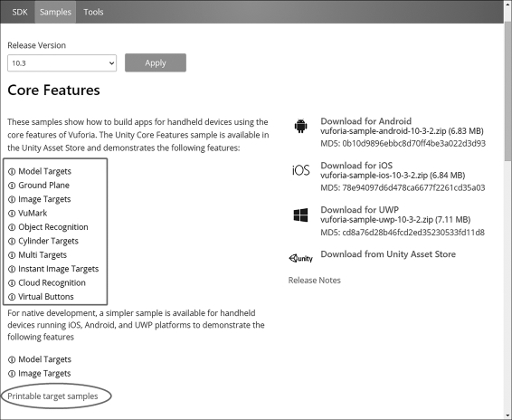Click the vertical scrollbar thumb
This screenshot has height=420, width=512.
(x=508, y=91)
